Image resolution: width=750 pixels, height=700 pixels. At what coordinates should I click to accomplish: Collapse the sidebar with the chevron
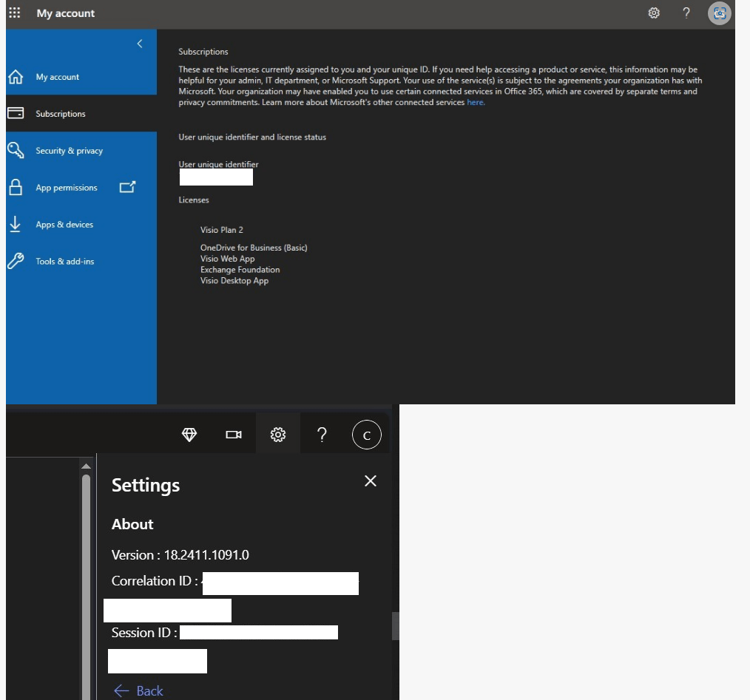139,44
